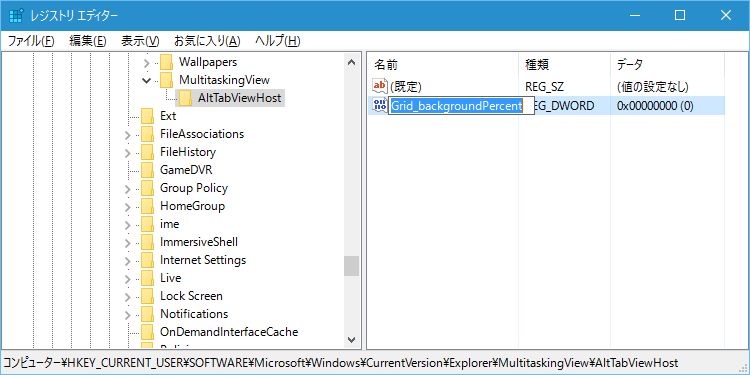Expand the Wallpapers tree node
The width and height of the screenshot is (750, 375).
tap(146, 63)
